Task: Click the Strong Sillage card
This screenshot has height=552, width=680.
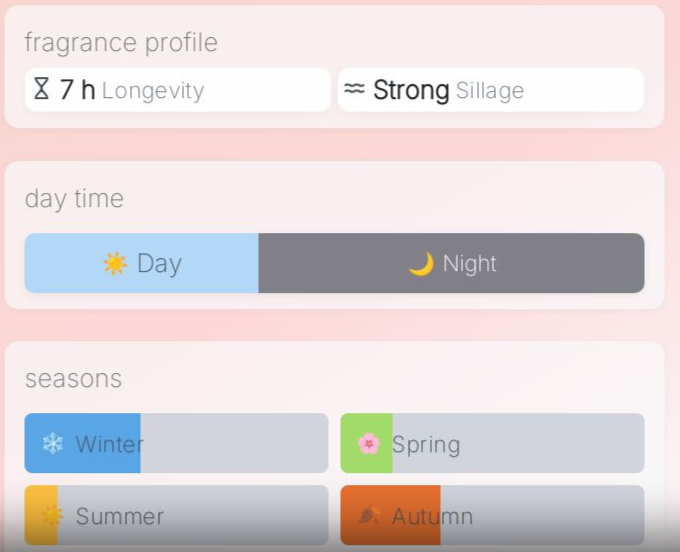Action: click(x=490, y=90)
